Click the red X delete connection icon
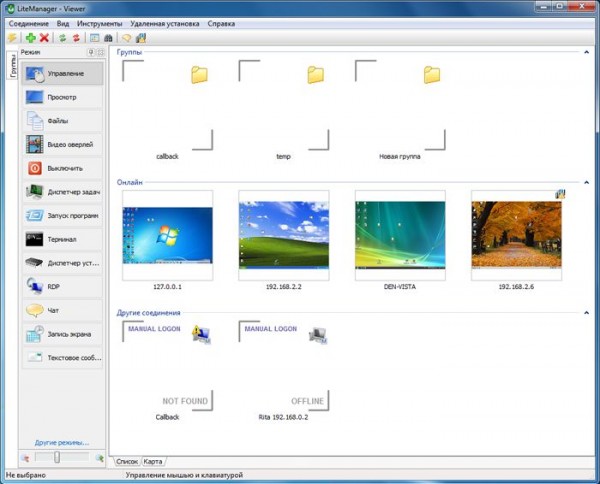Viewport: 600px width, 484px height. pos(44,37)
